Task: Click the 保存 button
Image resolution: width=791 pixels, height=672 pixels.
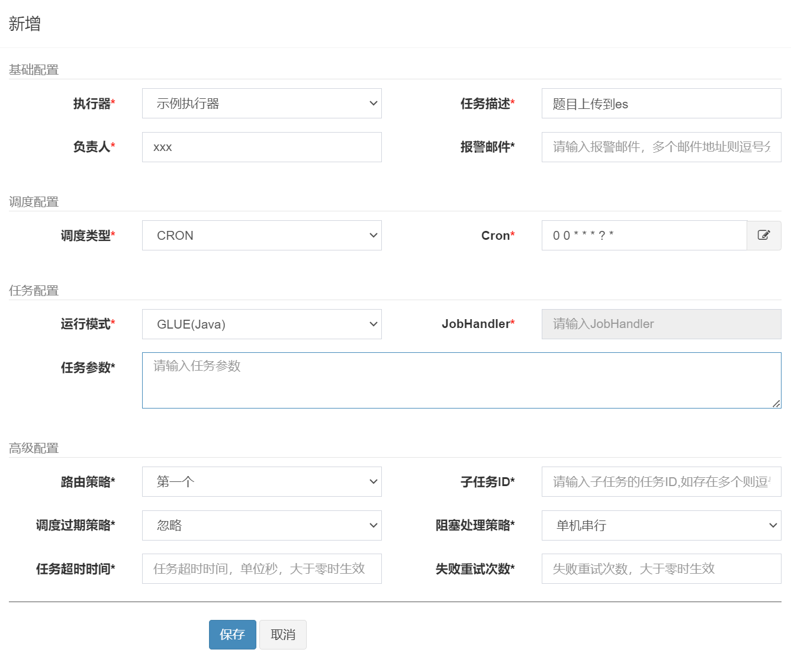Action: [x=232, y=635]
